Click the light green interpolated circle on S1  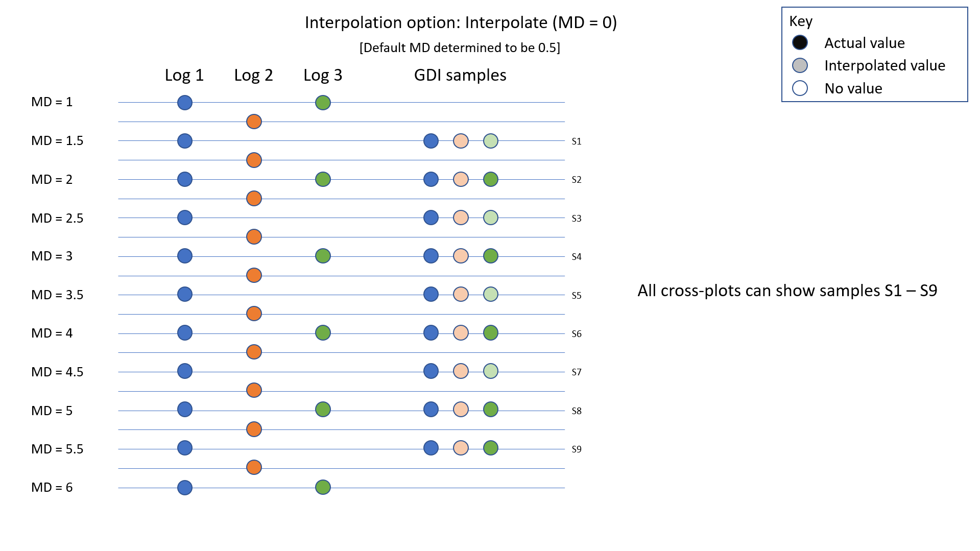[491, 141]
